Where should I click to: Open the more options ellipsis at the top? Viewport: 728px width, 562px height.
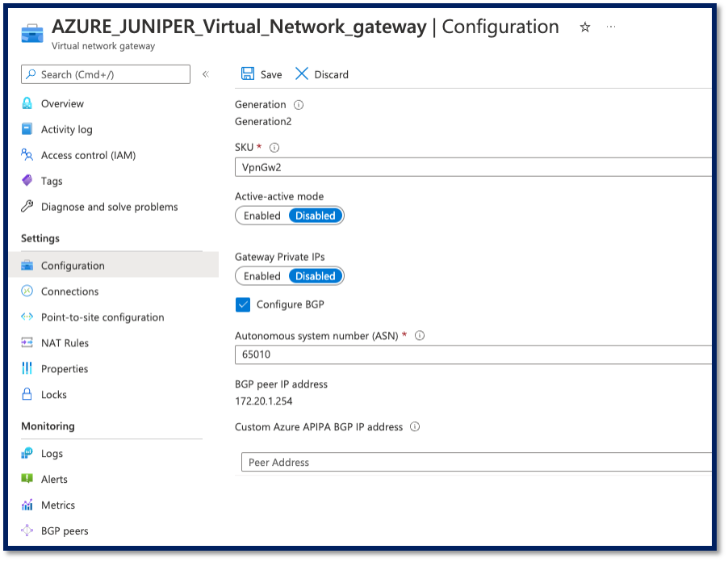pos(610,27)
